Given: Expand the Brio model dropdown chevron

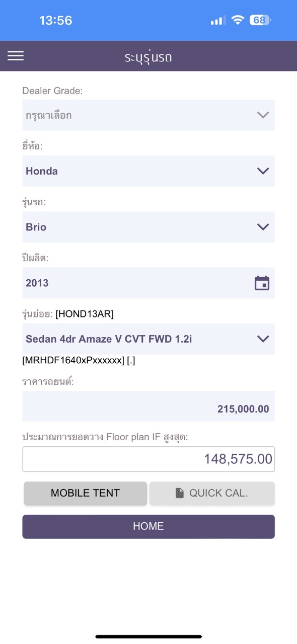Looking at the screenshot, I should (263, 227).
